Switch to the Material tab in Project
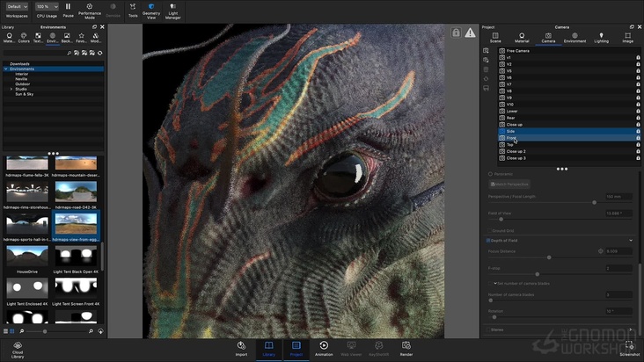The height and width of the screenshot is (362, 644). (x=522, y=38)
